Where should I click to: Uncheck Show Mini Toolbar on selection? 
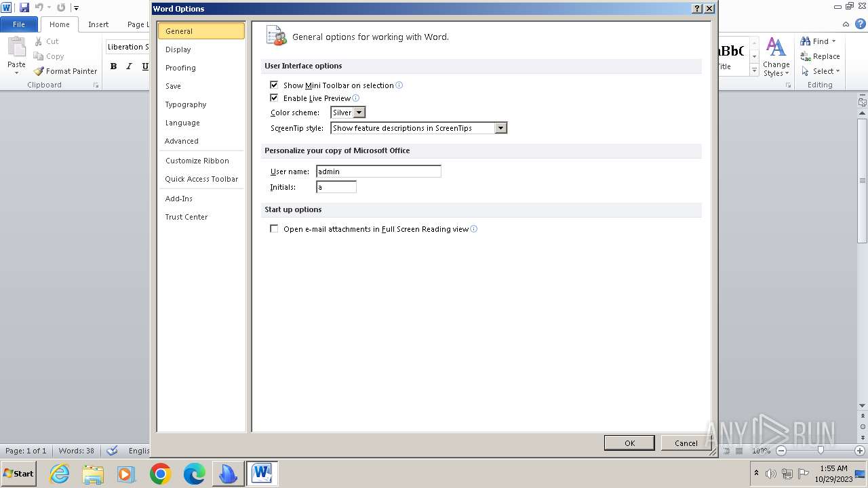pyautogui.click(x=274, y=85)
